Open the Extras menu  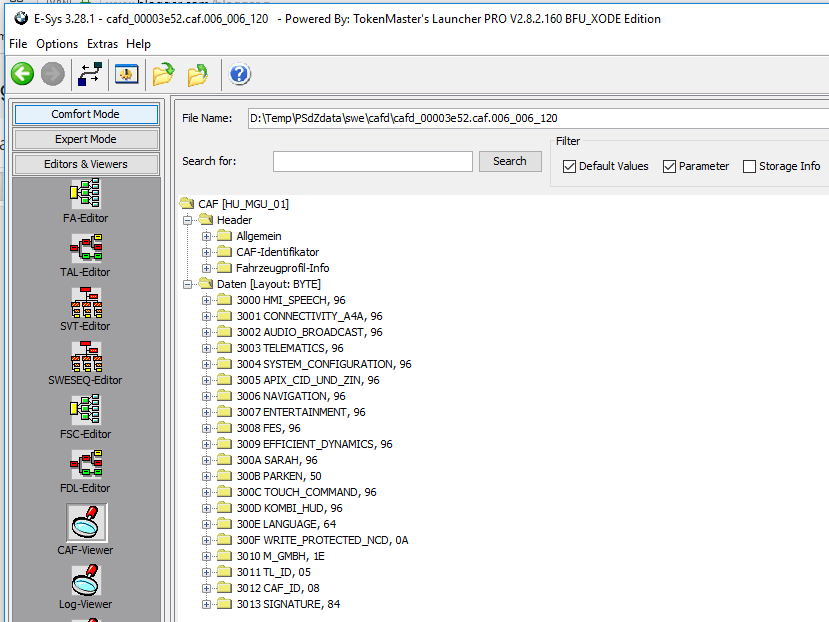pyautogui.click(x=102, y=44)
